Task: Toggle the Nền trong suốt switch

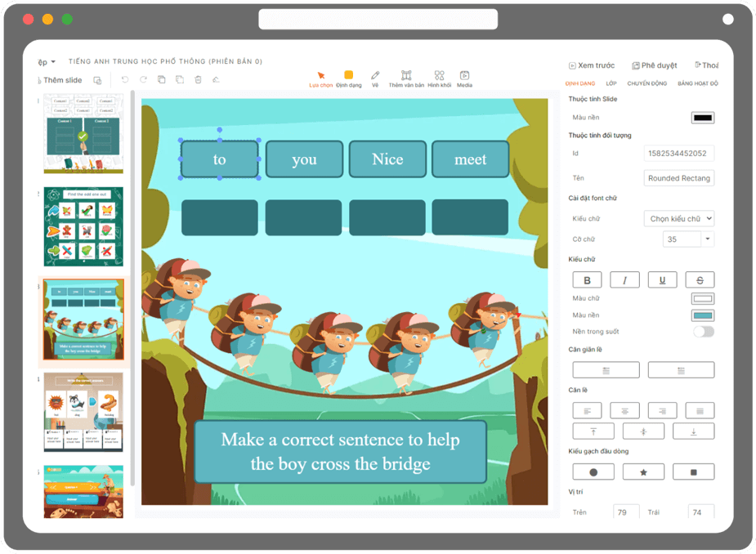Action: click(703, 332)
